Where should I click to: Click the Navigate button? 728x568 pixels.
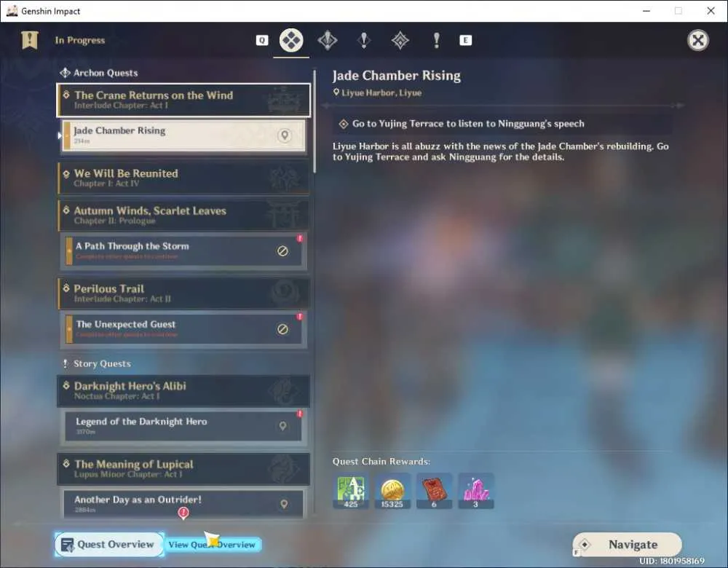628,544
